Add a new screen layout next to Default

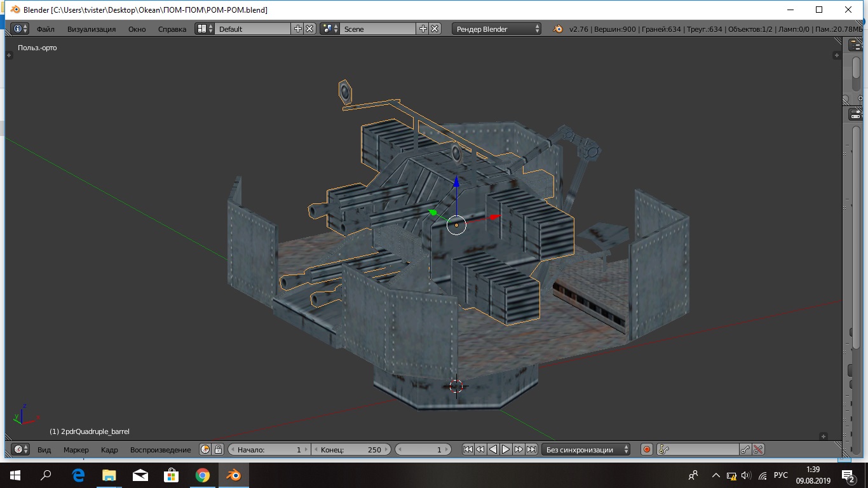point(298,29)
